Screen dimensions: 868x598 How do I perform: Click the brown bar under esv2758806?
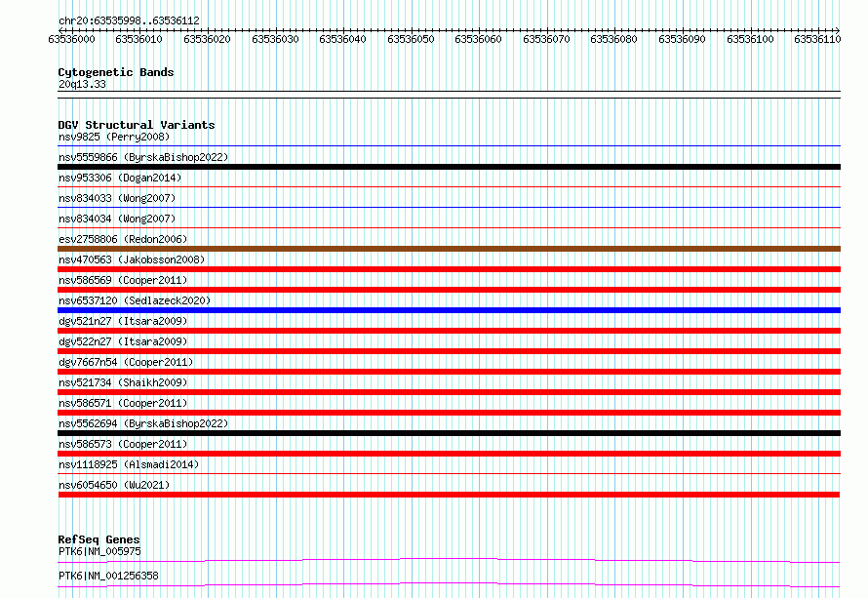[449, 249]
